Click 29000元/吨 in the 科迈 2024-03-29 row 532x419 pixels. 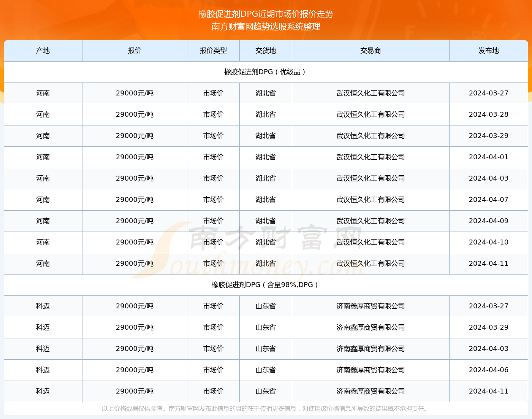click(135, 327)
